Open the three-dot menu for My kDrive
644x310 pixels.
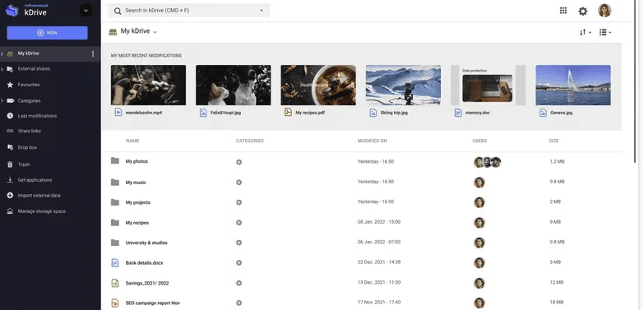(93, 53)
